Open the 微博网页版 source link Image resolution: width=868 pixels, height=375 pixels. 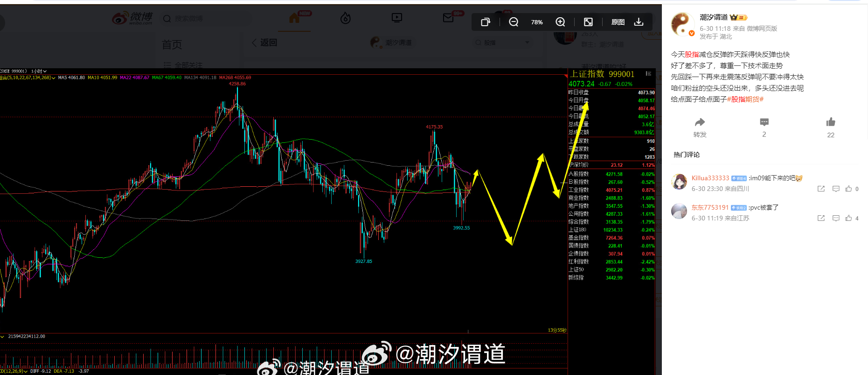pos(762,28)
